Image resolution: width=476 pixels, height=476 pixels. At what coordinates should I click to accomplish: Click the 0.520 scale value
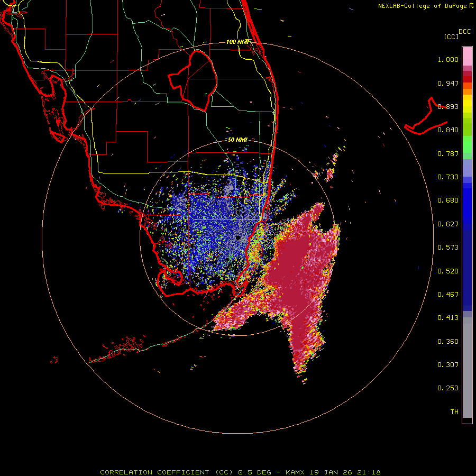pos(448,271)
